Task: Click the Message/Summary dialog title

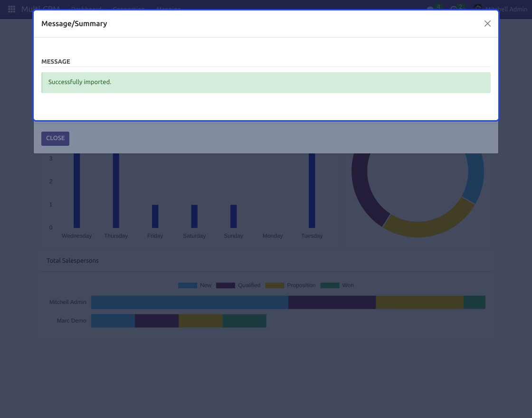Action: pos(74,24)
